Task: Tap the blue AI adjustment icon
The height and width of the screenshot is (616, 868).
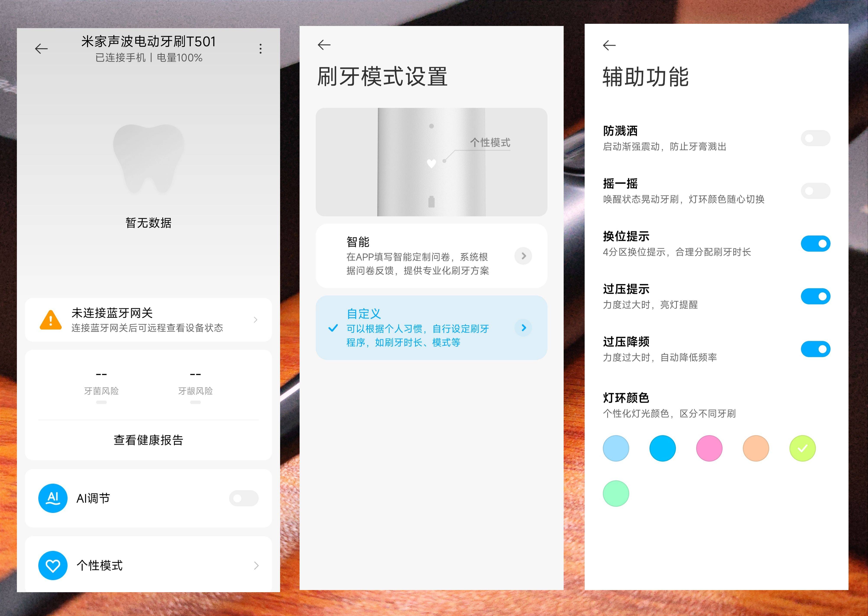Action: pos(53,498)
